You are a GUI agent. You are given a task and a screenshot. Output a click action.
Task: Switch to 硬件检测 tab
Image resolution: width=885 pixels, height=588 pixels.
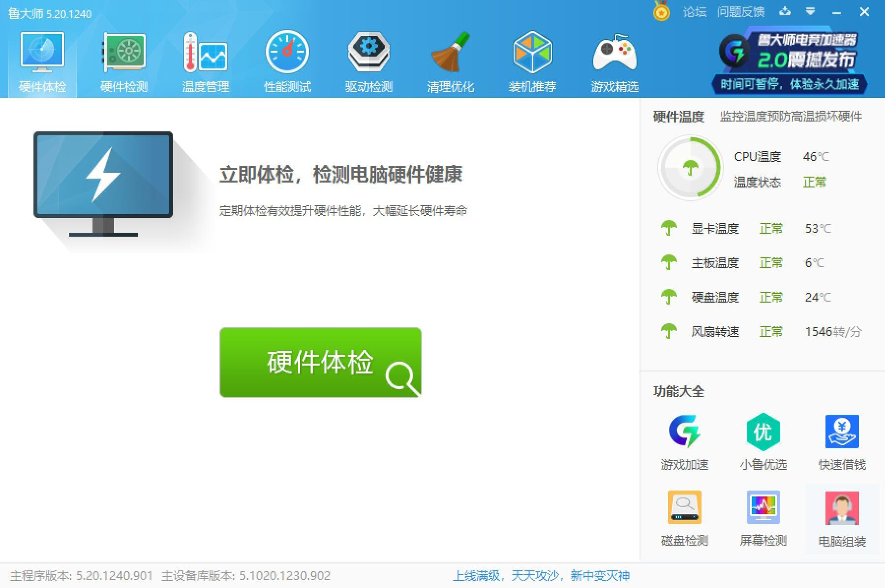[x=124, y=63]
